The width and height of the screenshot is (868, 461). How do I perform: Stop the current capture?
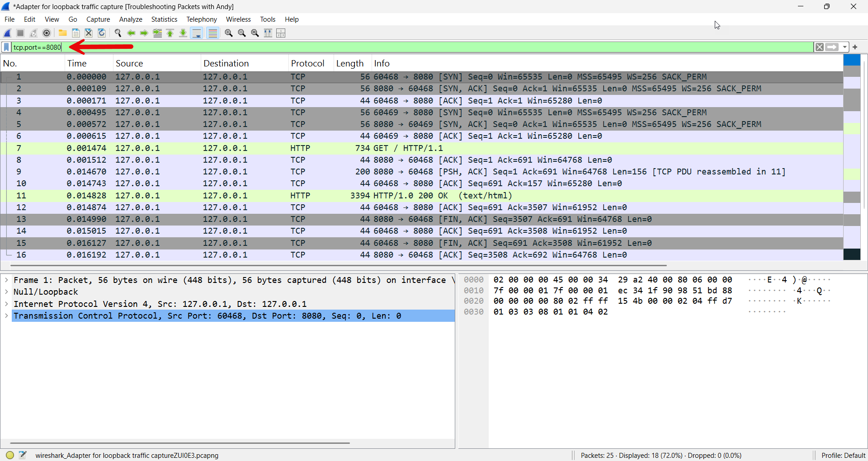click(20, 33)
